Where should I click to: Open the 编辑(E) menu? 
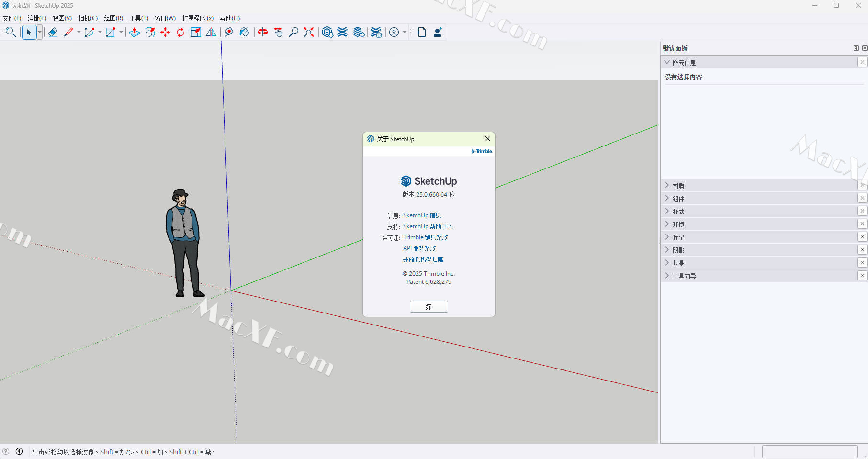click(37, 18)
